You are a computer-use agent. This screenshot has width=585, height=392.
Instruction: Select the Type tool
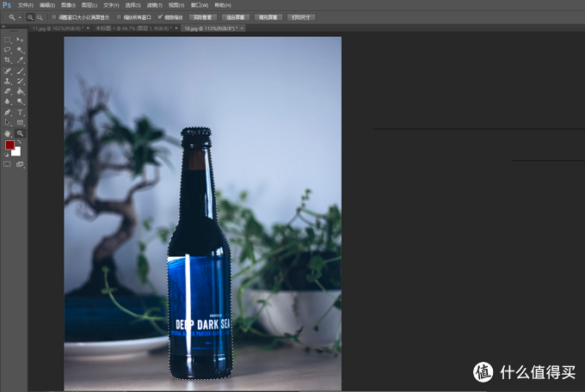(20, 113)
